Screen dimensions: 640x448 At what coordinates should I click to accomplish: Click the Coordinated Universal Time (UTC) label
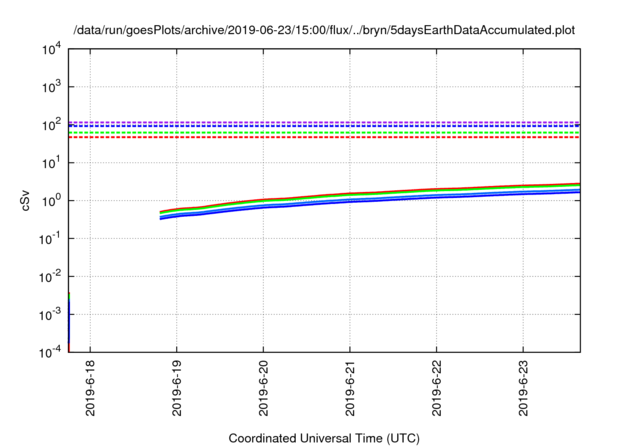(324, 438)
